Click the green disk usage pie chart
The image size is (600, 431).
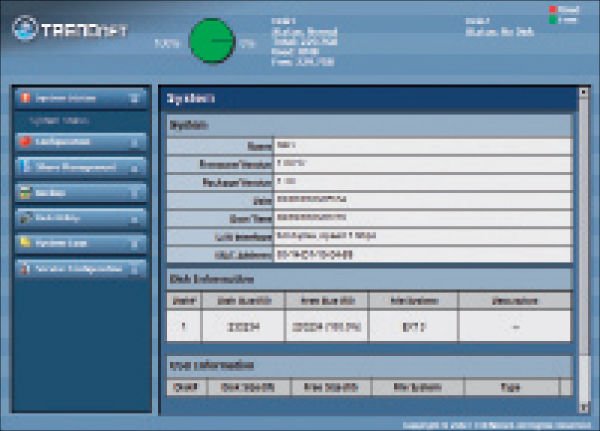(211, 40)
